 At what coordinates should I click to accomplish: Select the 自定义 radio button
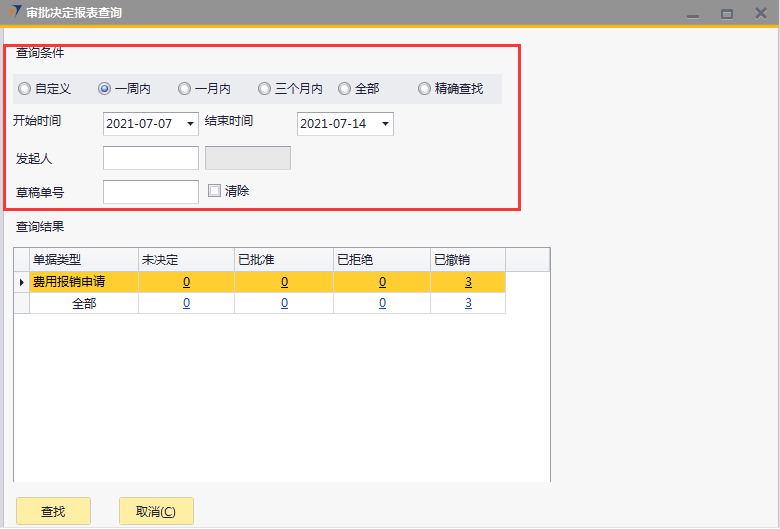[x=25, y=89]
